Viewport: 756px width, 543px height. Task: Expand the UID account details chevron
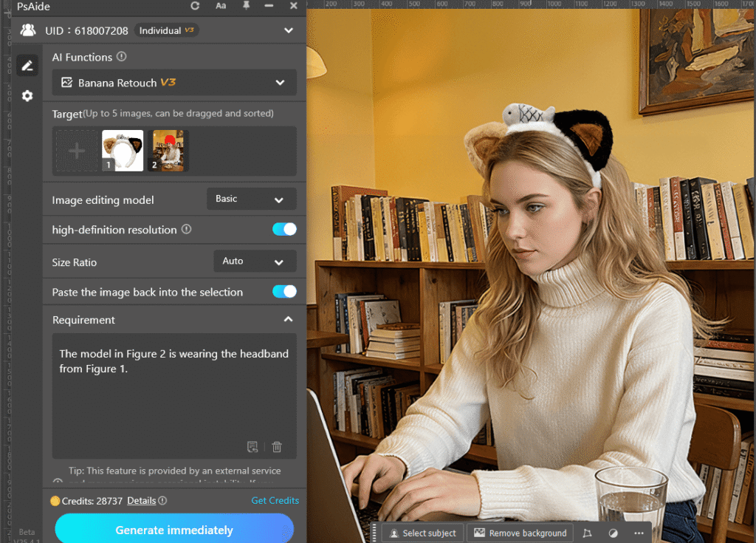click(288, 31)
